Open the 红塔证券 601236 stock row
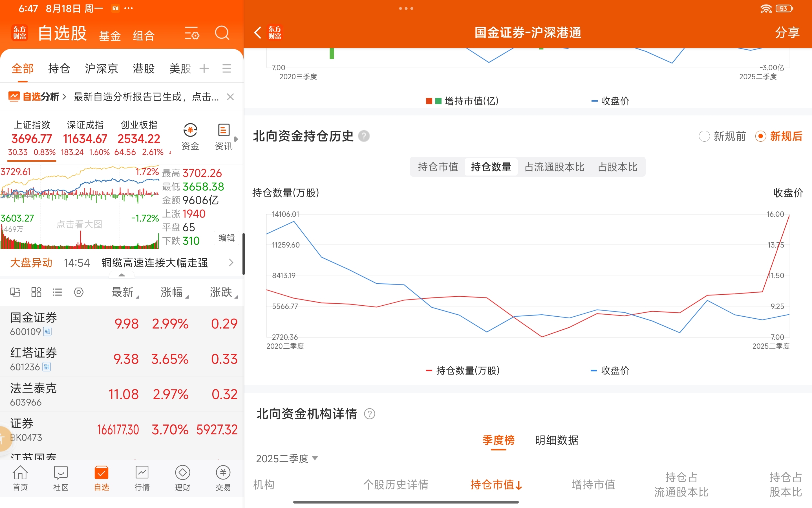This screenshot has height=508, width=812. [x=122, y=359]
